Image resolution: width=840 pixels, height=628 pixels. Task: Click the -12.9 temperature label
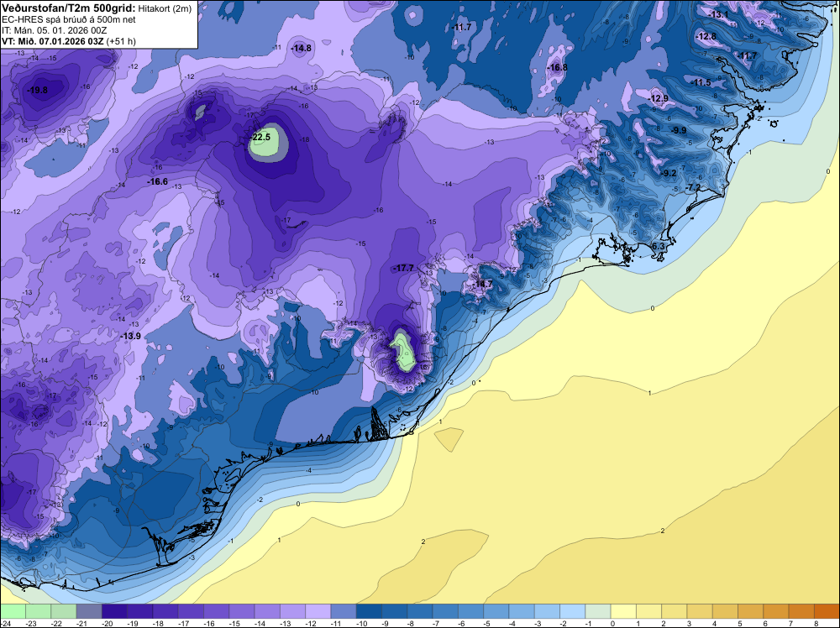(659, 98)
